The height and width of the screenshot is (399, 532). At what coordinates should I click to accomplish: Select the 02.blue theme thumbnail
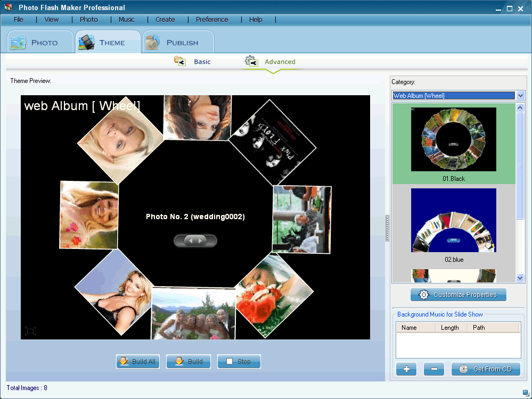(x=454, y=221)
